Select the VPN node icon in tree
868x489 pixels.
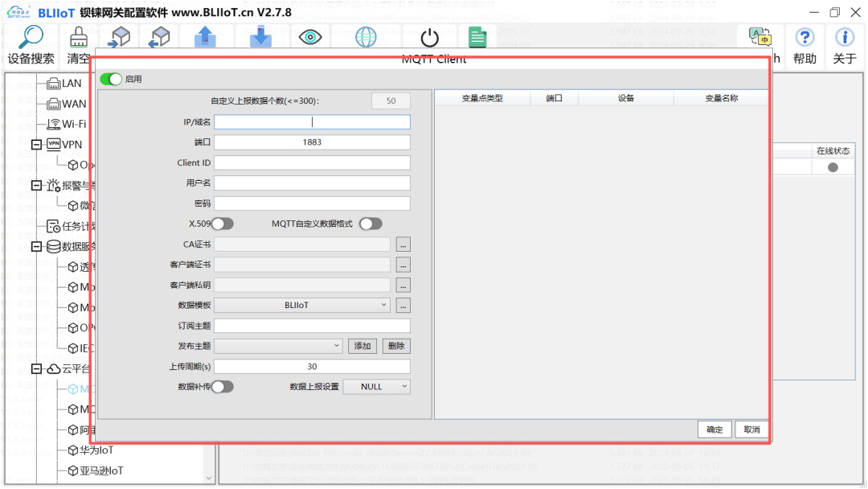54,145
